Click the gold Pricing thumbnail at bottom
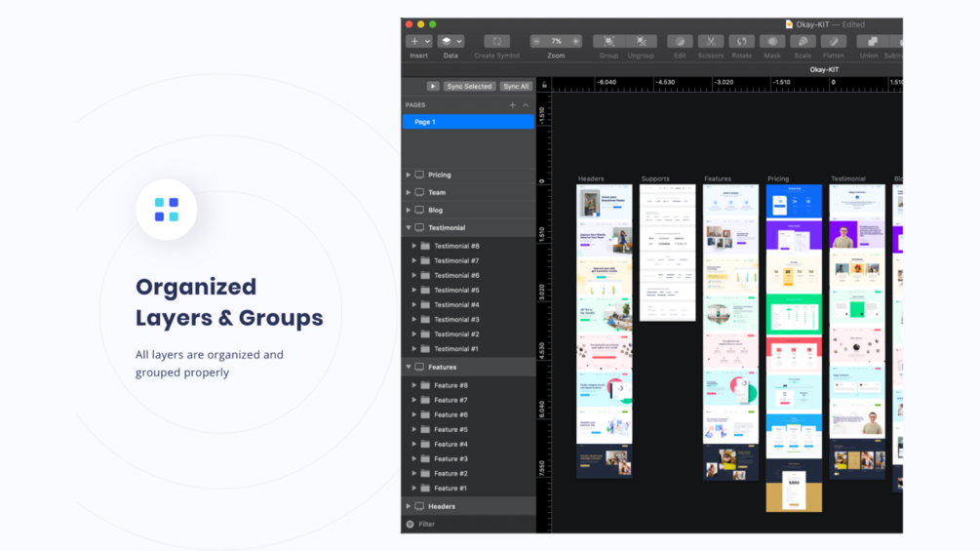The image size is (980, 551). click(794, 486)
